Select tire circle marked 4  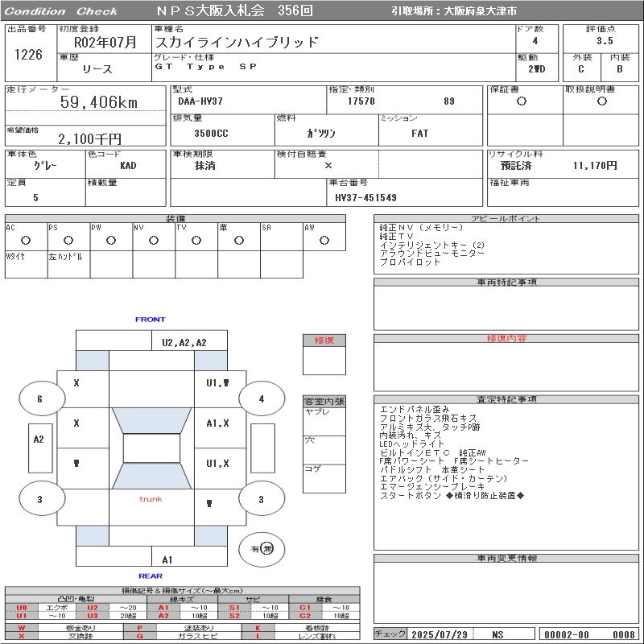tap(262, 398)
